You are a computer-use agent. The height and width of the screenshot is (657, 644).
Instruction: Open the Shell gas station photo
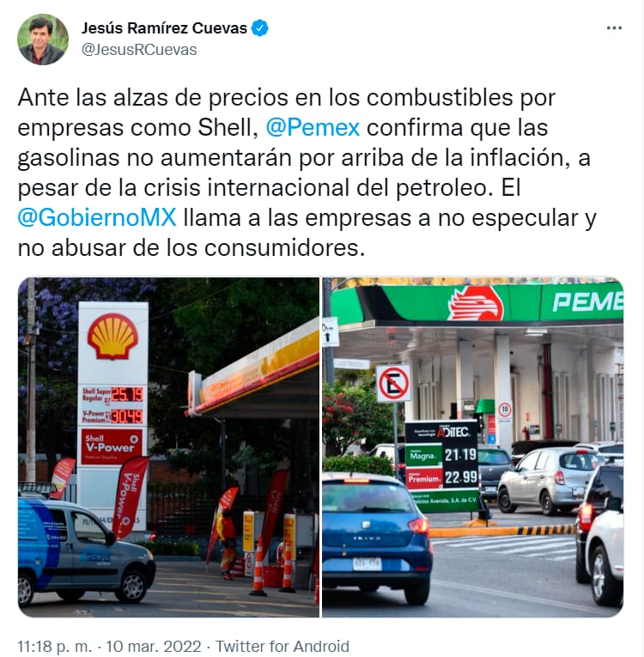pyautogui.click(x=168, y=447)
